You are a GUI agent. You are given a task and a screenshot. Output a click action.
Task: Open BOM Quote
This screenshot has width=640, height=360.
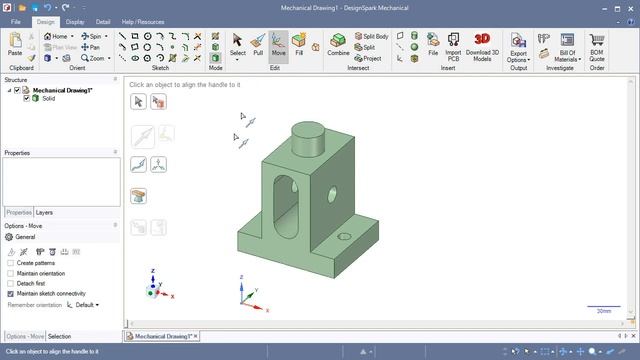[x=597, y=47]
